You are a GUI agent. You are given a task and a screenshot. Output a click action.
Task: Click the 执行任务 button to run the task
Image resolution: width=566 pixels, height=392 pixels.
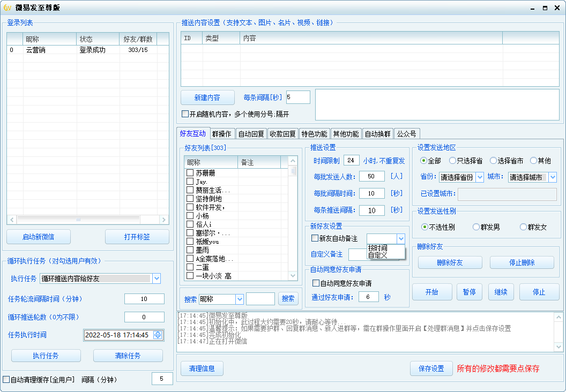(x=46, y=355)
